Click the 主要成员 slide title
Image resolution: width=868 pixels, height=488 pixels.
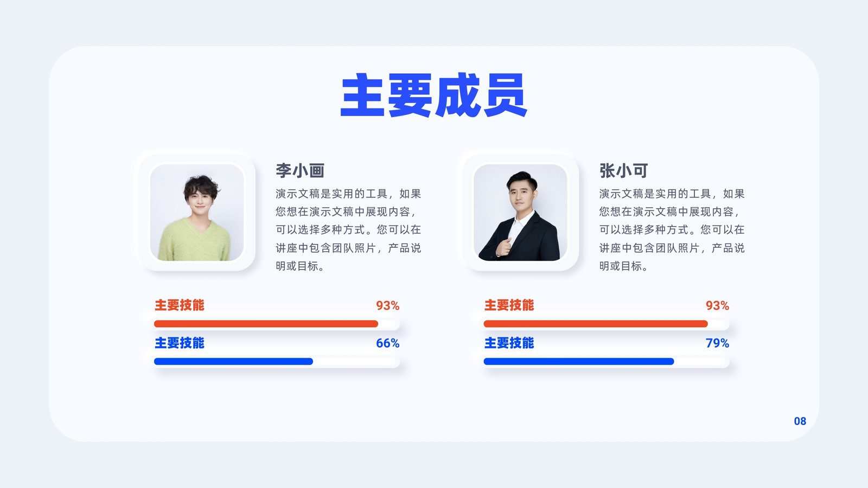434,95
